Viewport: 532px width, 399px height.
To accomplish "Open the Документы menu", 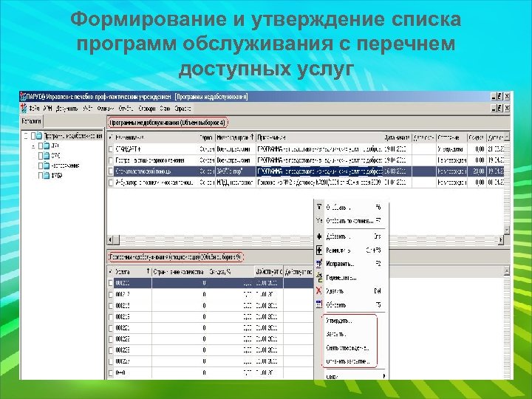I will [66, 109].
